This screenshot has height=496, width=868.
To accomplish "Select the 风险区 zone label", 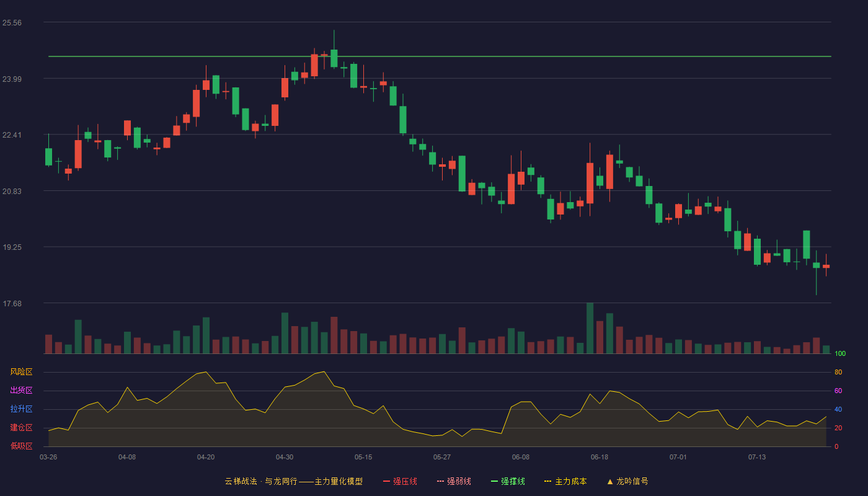I will (21, 372).
